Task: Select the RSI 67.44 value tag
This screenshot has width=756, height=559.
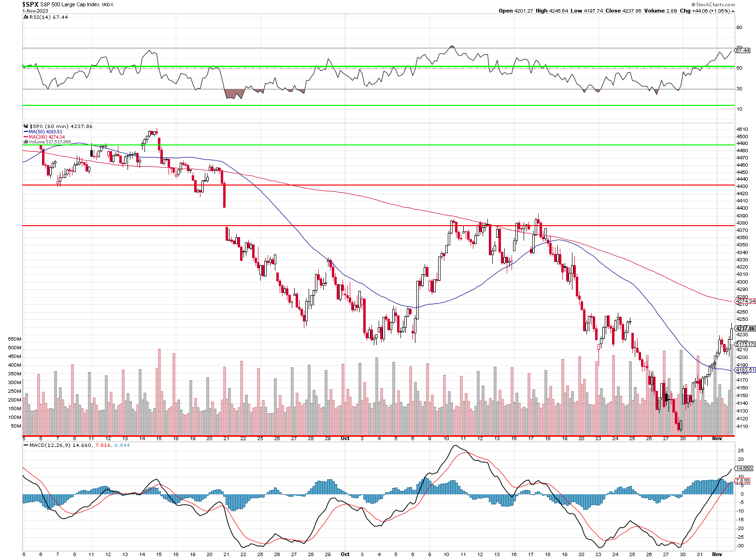Action: click(x=742, y=50)
